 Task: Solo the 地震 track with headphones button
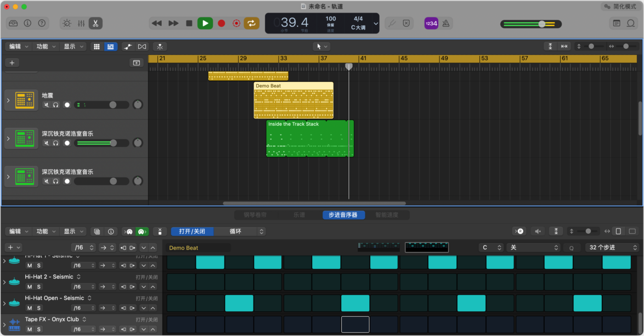[x=56, y=105]
